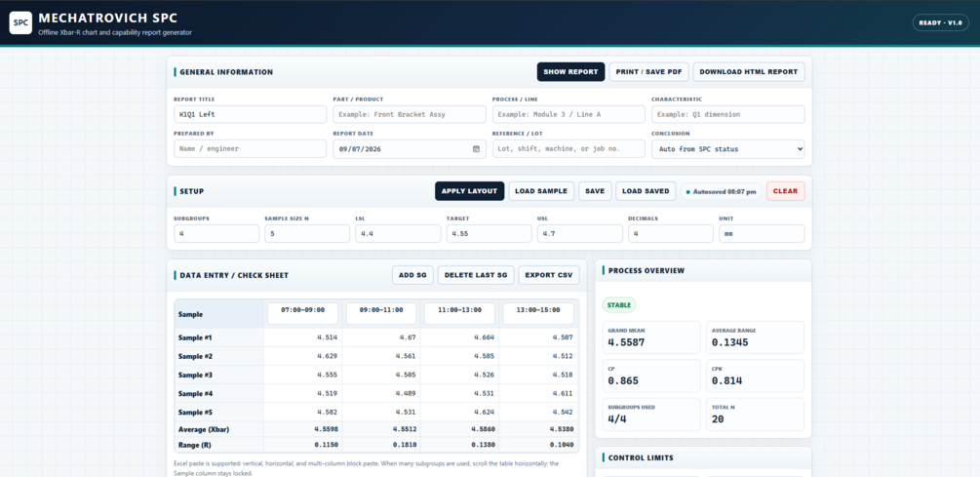This screenshot has height=477, width=980.
Task: Download the HTML report
Action: click(x=749, y=72)
